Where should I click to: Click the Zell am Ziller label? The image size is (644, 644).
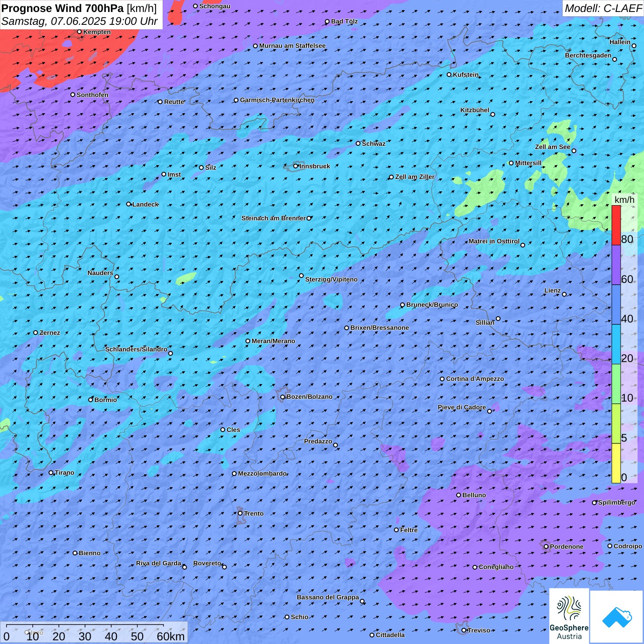point(415,177)
